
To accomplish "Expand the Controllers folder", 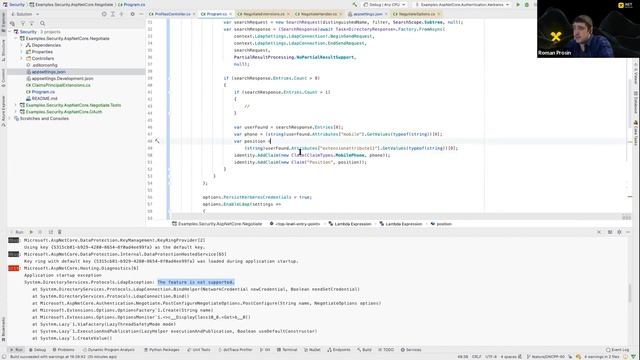I will click(x=22, y=58).
